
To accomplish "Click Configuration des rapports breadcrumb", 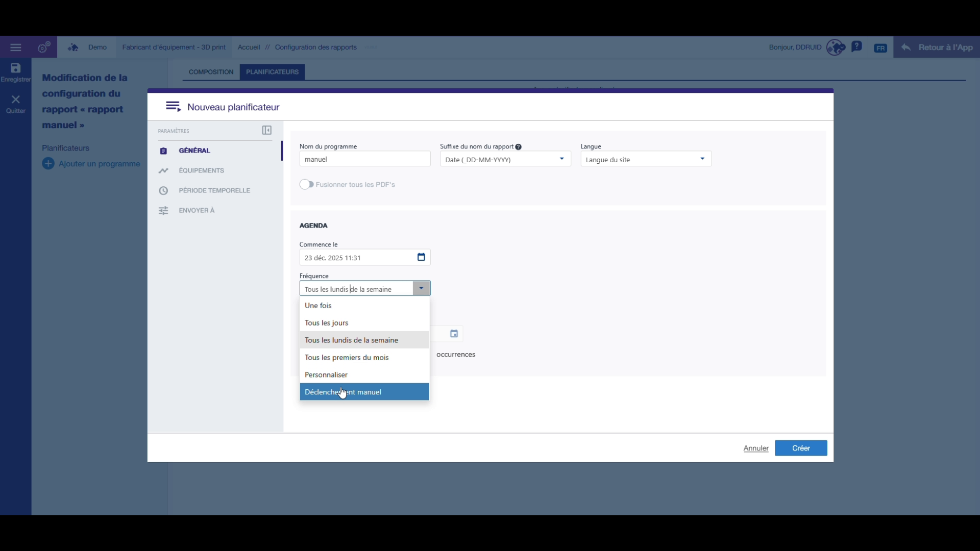I will click(315, 47).
